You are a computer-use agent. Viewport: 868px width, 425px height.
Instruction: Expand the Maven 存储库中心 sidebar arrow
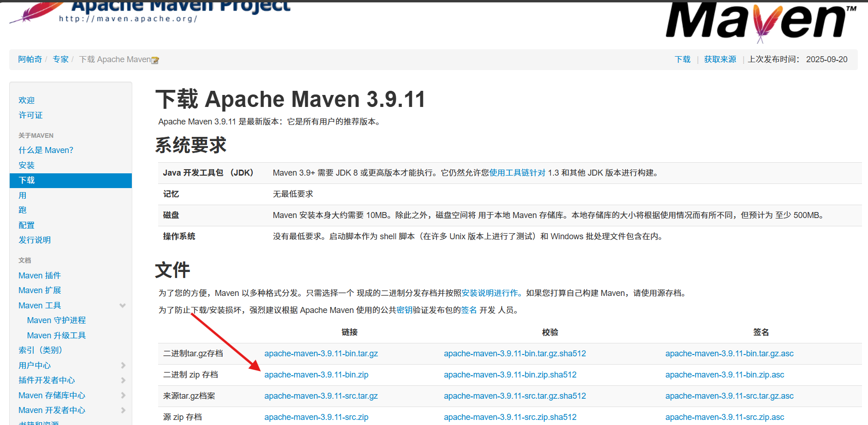coord(123,395)
